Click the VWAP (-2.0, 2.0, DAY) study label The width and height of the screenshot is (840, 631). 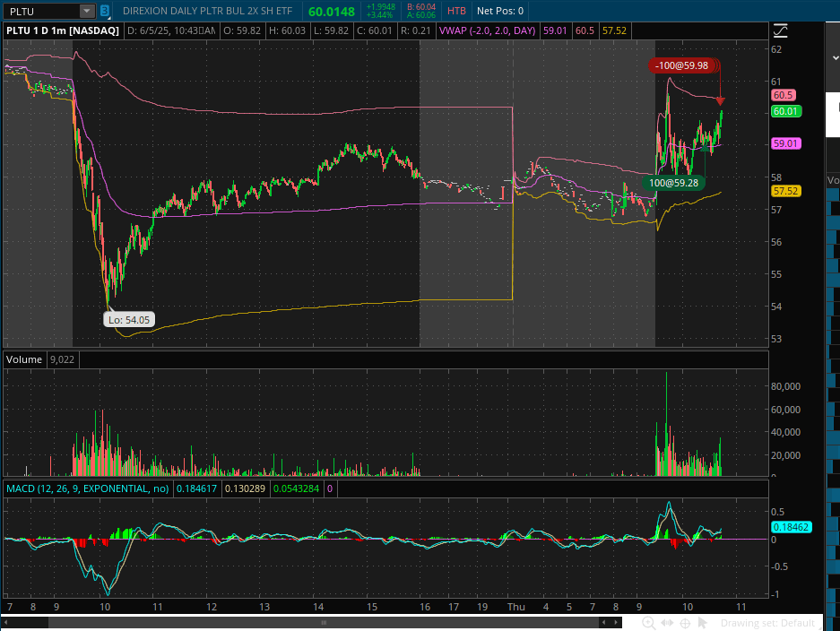point(487,30)
